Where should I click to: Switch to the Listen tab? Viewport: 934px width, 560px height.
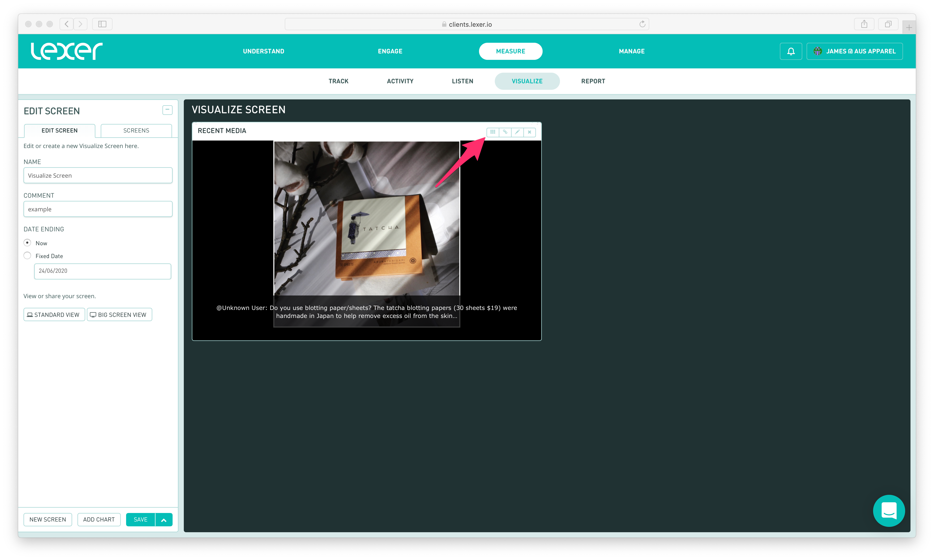point(462,81)
